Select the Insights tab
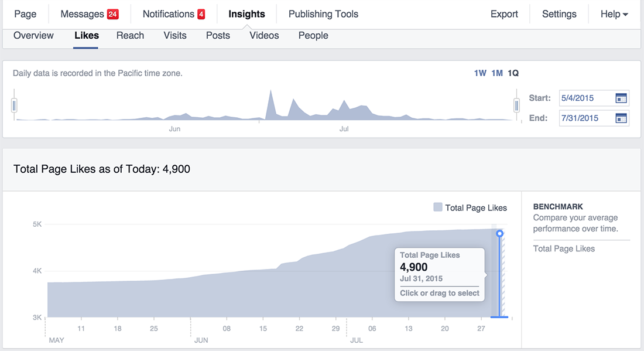644x351 pixels. pyautogui.click(x=246, y=14)
